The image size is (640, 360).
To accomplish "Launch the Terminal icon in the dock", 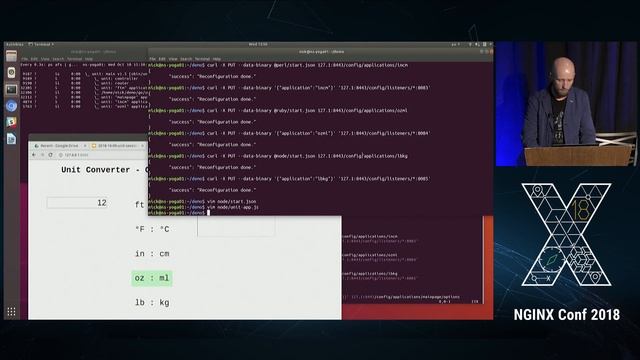I will point(11,89).
